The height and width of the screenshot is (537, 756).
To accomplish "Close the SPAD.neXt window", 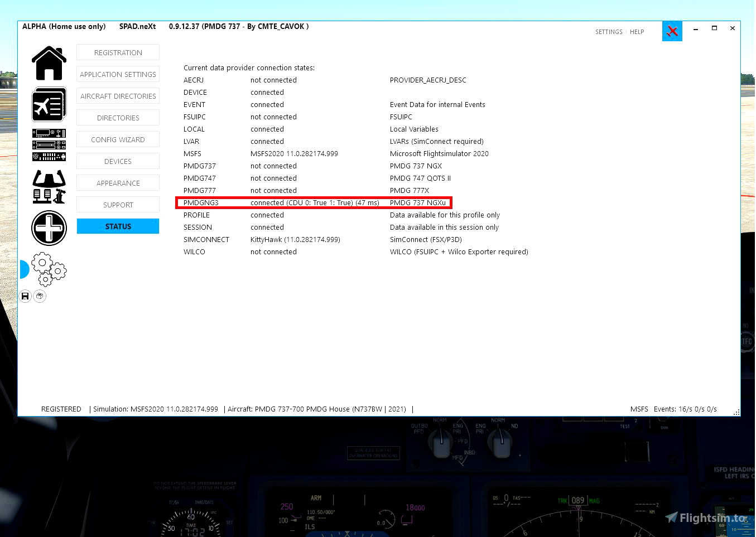I will tap(733, 28).
